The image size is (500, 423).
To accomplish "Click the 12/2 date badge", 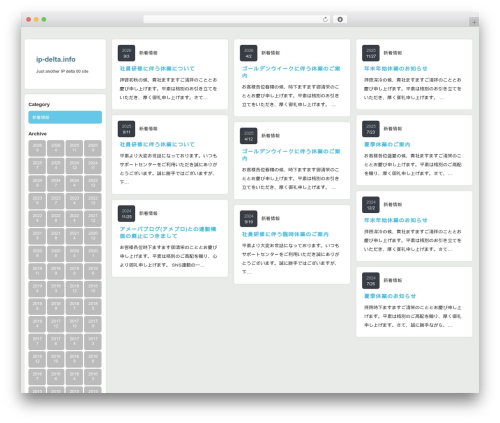I will point(371,205).
